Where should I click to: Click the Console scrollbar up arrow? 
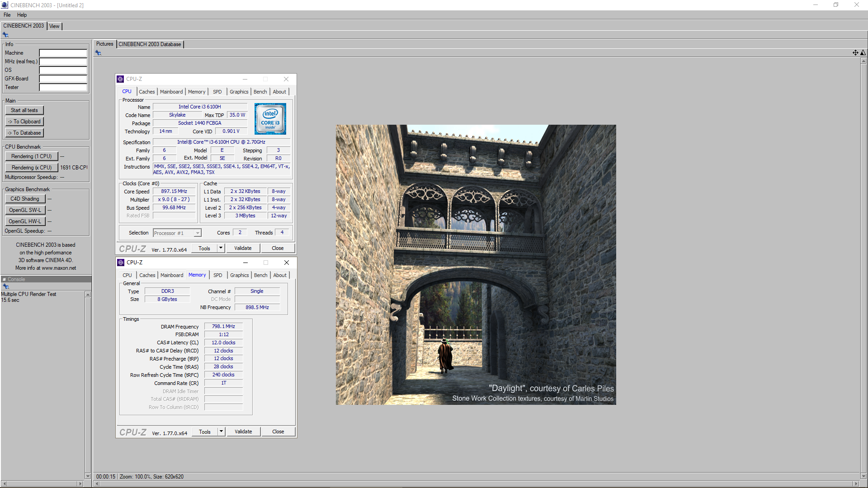click(88, 294)
